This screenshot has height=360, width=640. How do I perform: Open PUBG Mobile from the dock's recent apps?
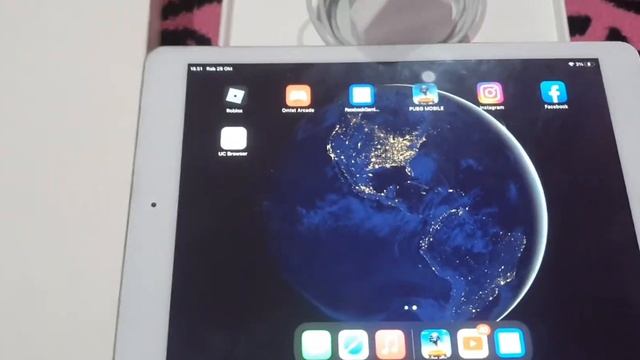(436, 345)
